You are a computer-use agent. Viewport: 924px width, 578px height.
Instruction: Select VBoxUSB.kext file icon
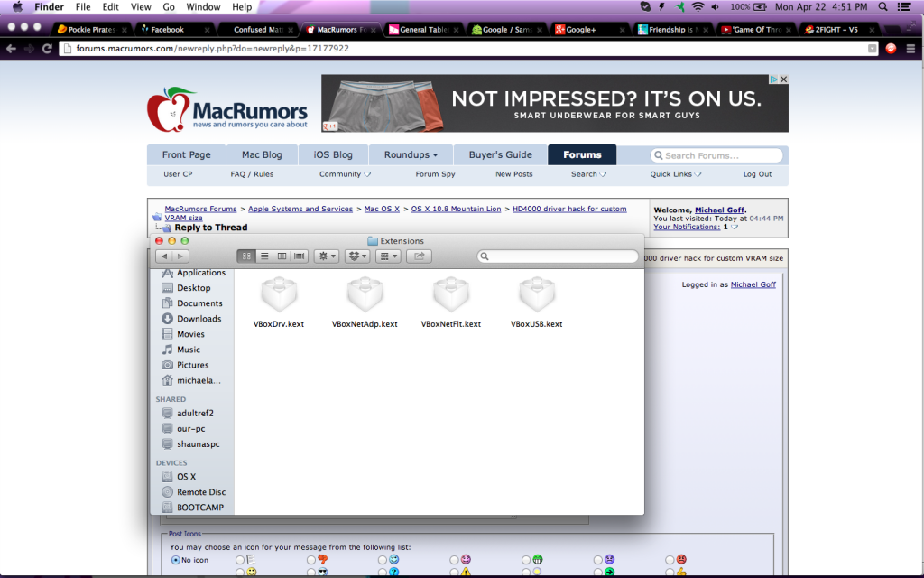(536, 295)
